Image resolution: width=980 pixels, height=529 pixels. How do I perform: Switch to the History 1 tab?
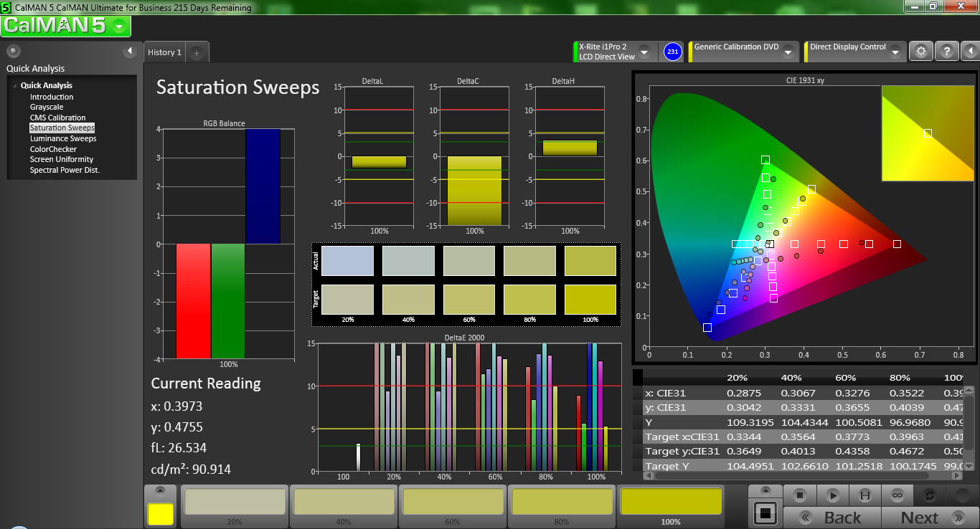tap(164, 52)
